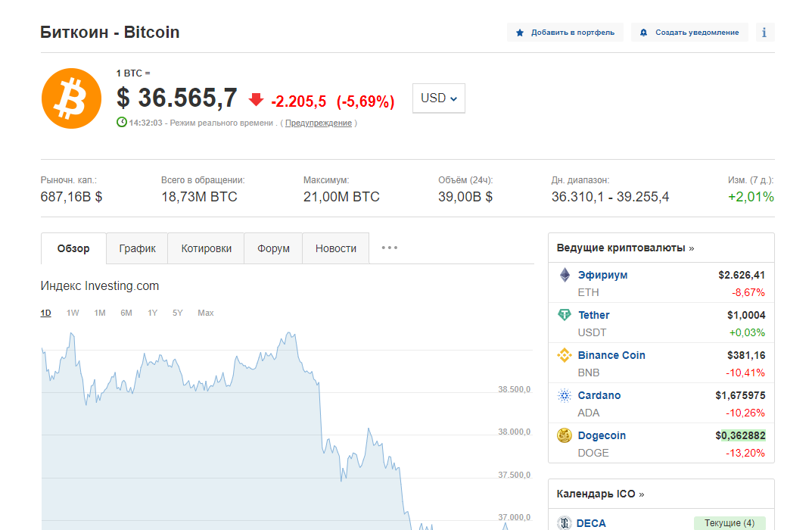Click the DECA ICO icon
This screenshot has width=812, height=530.
(565, 523)
